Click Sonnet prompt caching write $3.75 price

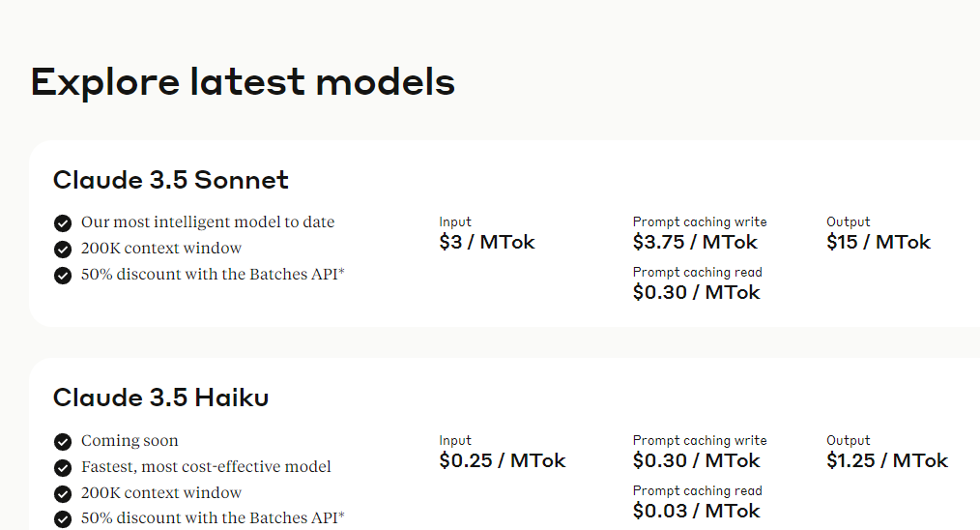695,242
